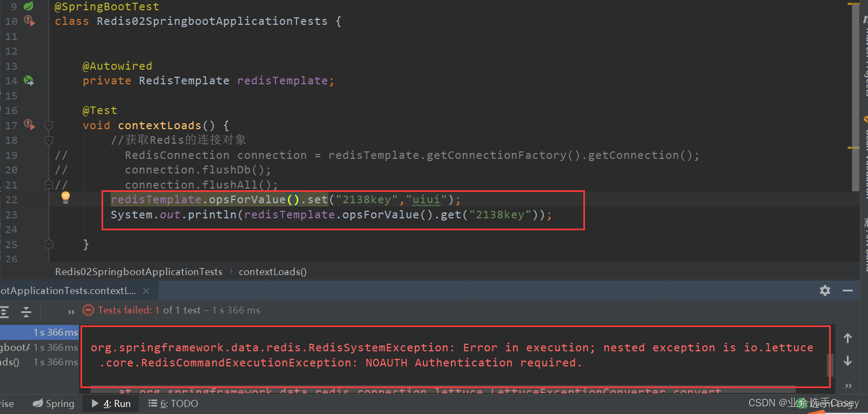Screen dimensions: 868x414
Task: Jump to next stack trace with the down arrow
Action: click(847, 360)
